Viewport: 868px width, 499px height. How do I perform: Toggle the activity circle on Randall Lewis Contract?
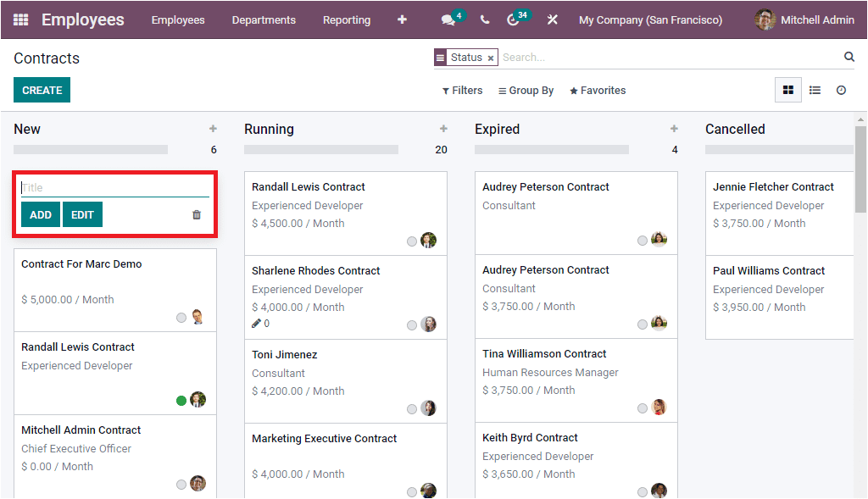(181, 401)
